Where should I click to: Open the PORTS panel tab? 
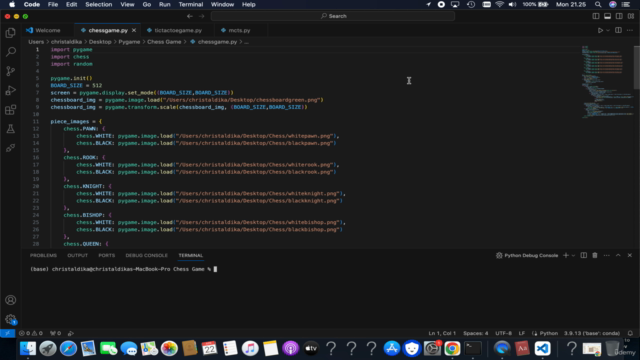tap(107, 256)
